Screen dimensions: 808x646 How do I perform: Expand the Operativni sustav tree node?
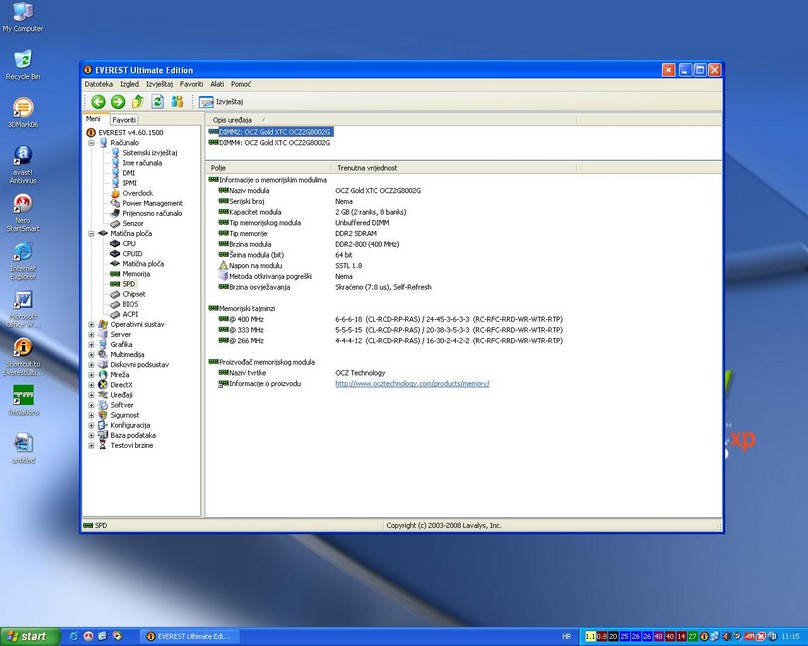coord(91,324)
